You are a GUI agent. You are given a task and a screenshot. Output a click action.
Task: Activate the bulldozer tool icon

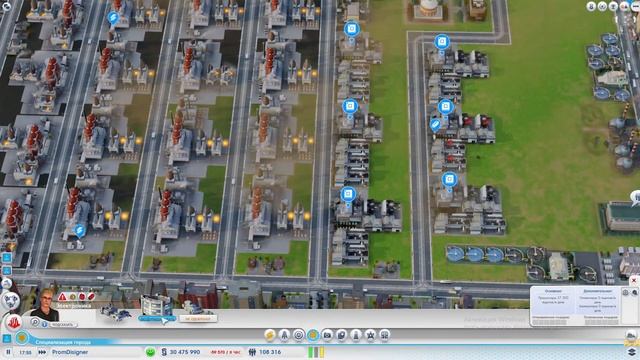coord(631,336)
